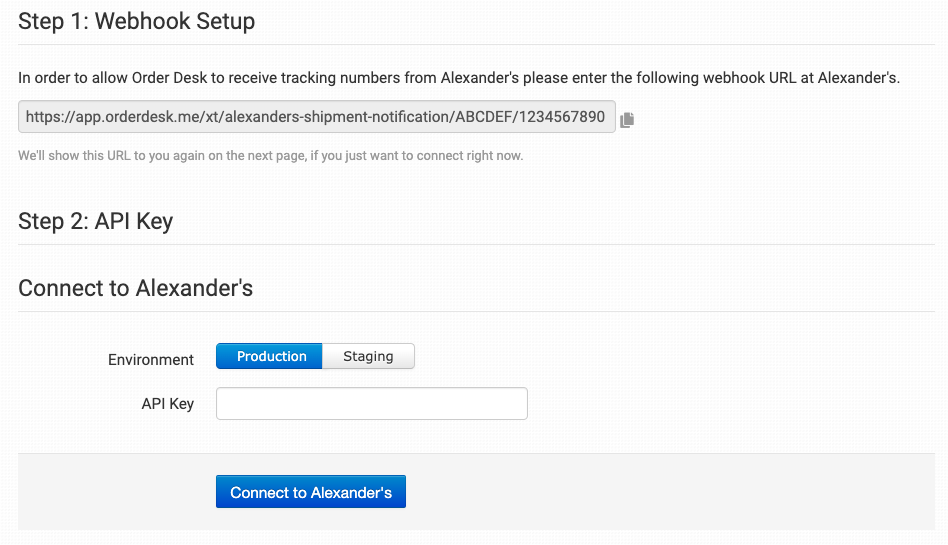Click the Environment field label
The image size is (948, 545).
(x=151, y=359)
